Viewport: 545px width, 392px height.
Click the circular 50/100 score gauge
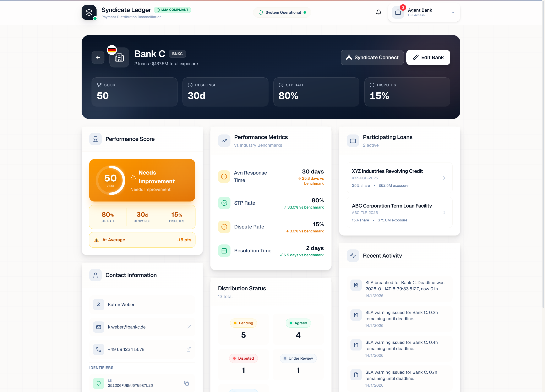(110, 180)
